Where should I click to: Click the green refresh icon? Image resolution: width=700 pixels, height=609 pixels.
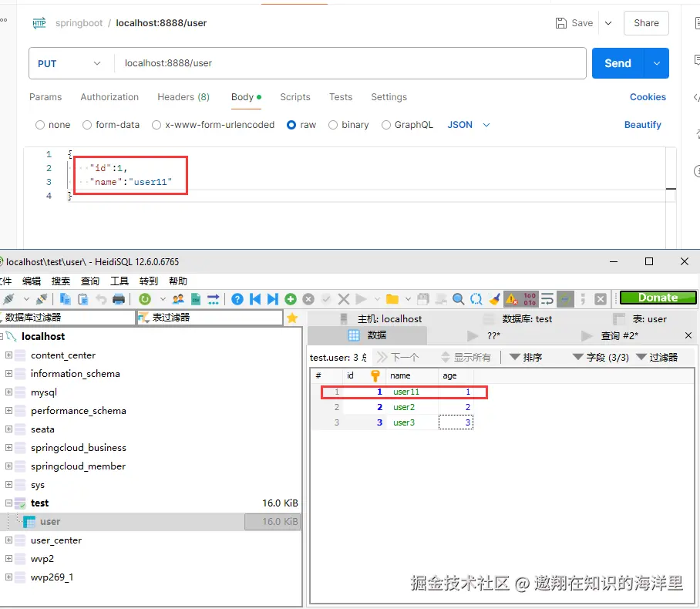(x=145, y=299)
